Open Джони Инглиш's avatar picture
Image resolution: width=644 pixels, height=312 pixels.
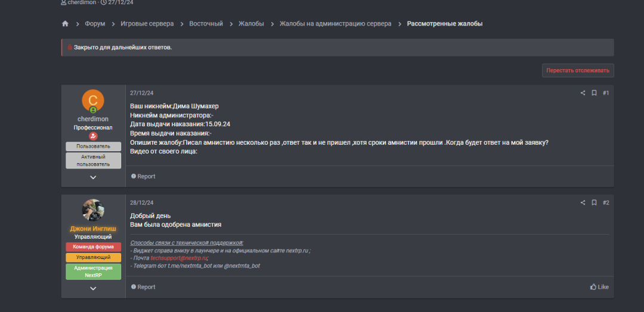pos(93,210)
